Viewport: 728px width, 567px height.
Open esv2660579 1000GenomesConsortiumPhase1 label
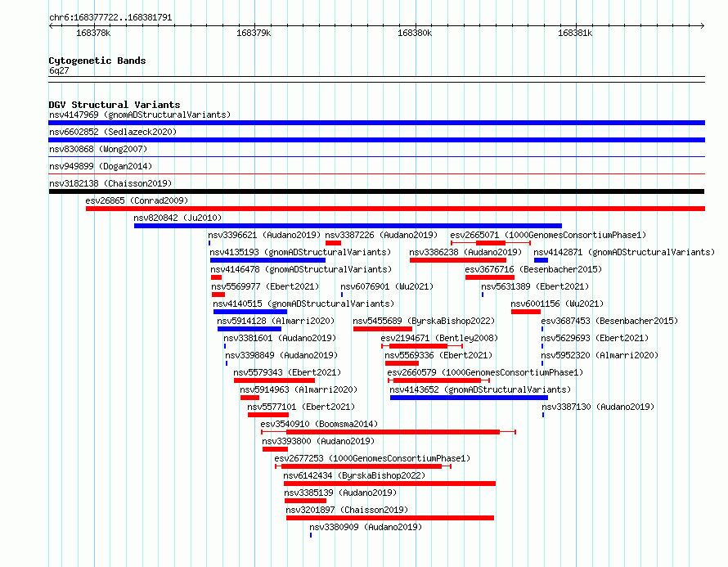pos(485,372)
